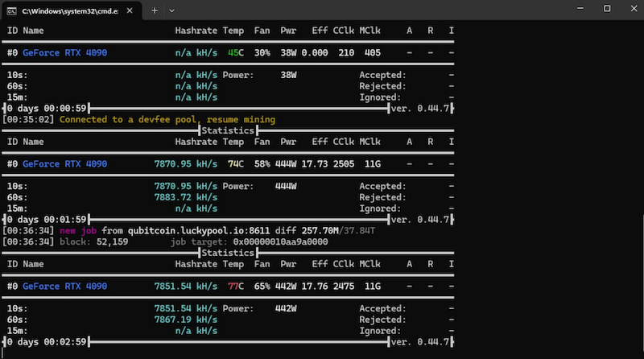Click the terminal scrollbar thumb
This screenshot has width=644, height=359.
(642, 283)
